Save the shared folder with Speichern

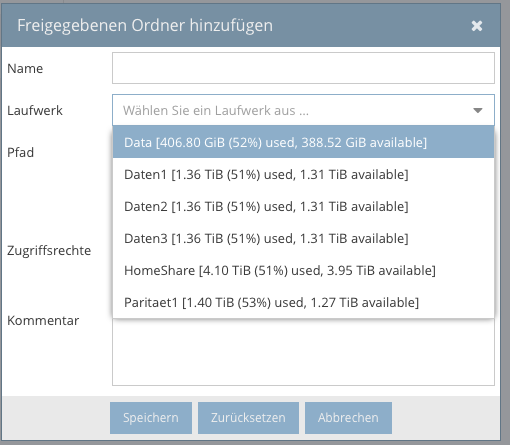[151, 418]
